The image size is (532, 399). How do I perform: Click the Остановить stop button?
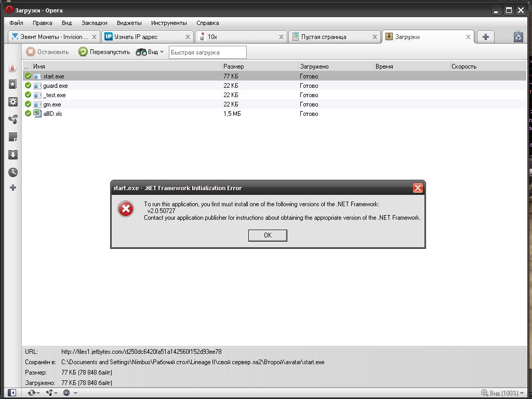pos(47,52)
